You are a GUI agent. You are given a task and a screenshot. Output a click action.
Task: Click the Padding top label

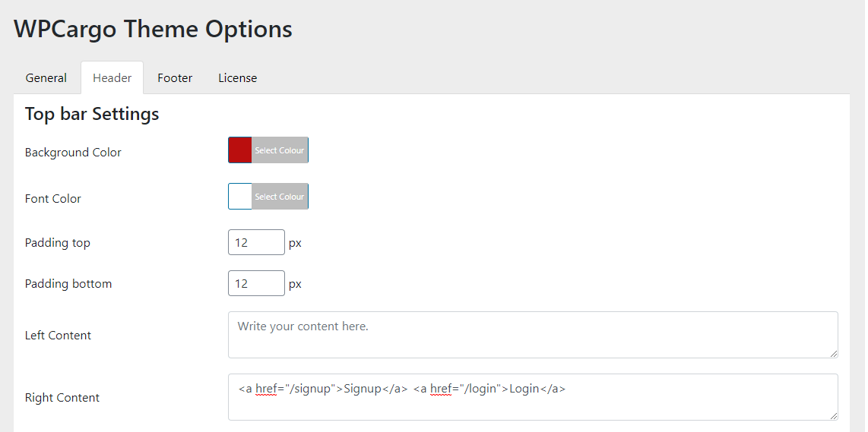click(x=58, y=243)
